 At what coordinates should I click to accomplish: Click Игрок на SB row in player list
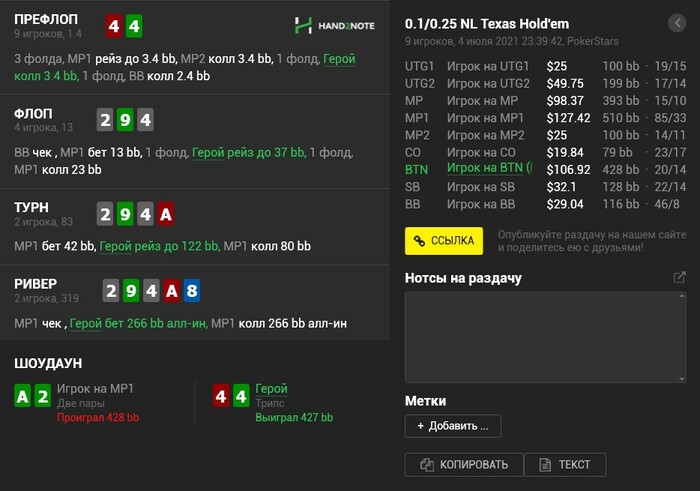[x=546, y=187]
